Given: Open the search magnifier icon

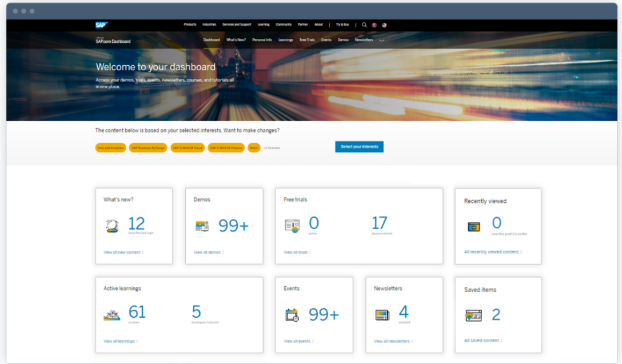Looking at the screenshot, I should (364, 25).
